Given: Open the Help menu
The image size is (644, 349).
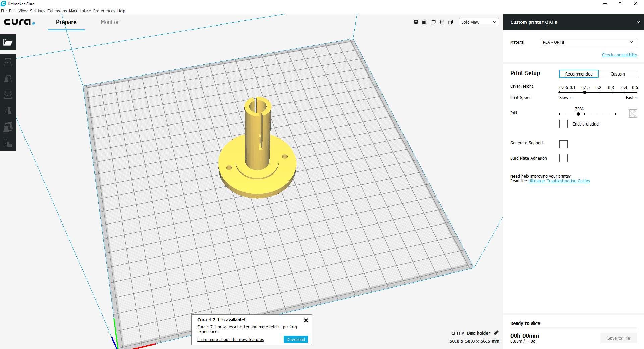Looking at the screenshot, I should click(x=121, y=11).
